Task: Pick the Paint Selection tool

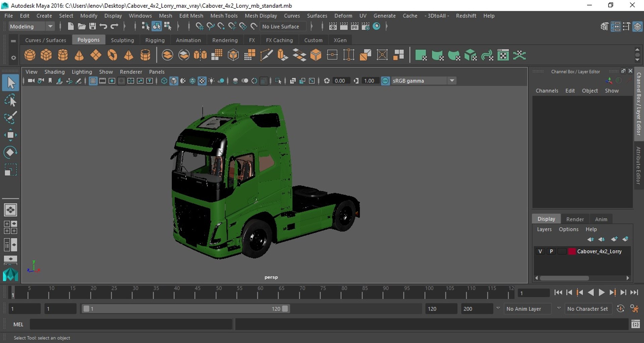Action: pos(10,117)
